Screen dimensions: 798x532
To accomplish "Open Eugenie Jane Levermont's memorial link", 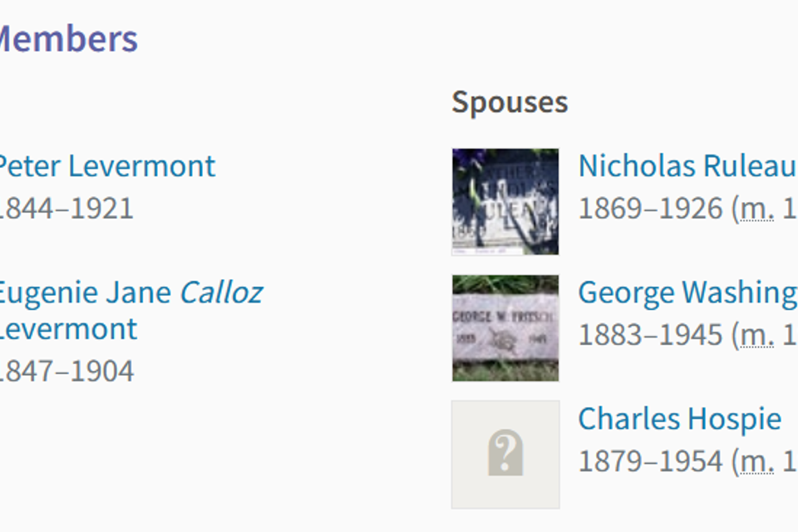I will pyautogui.click(x=131, y=311).
